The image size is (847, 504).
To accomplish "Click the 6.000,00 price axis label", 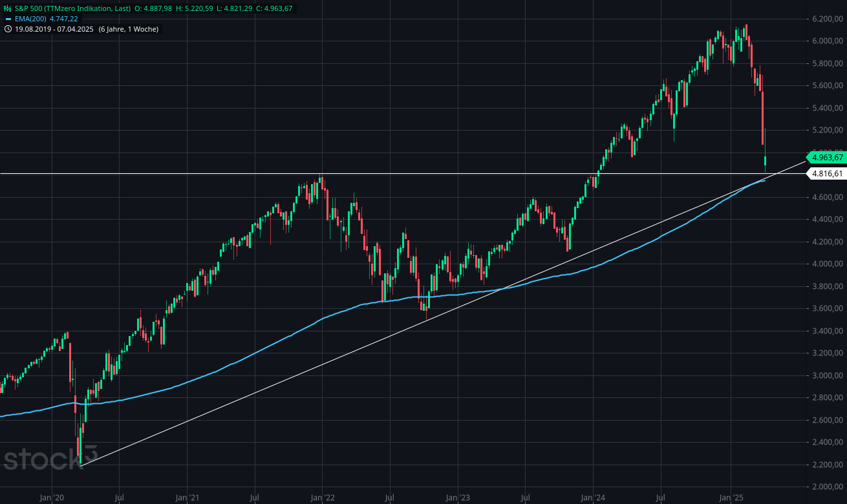I will tap(828, 41).
